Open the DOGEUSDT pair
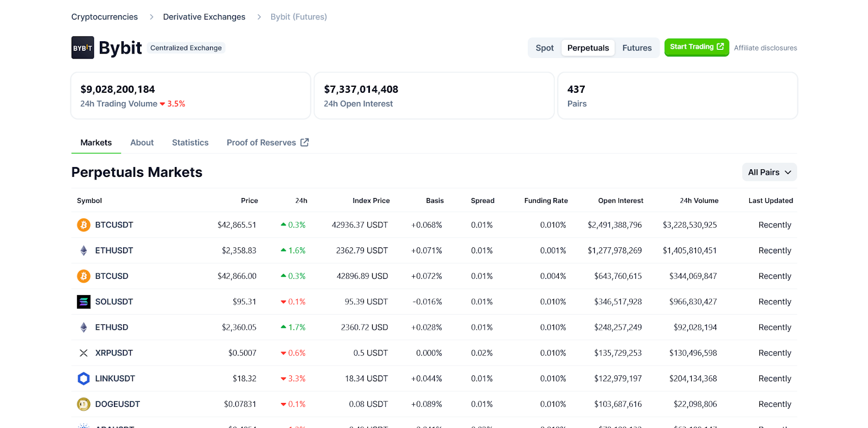This screenshot has width=868, height=428. (x=118, y=404)
